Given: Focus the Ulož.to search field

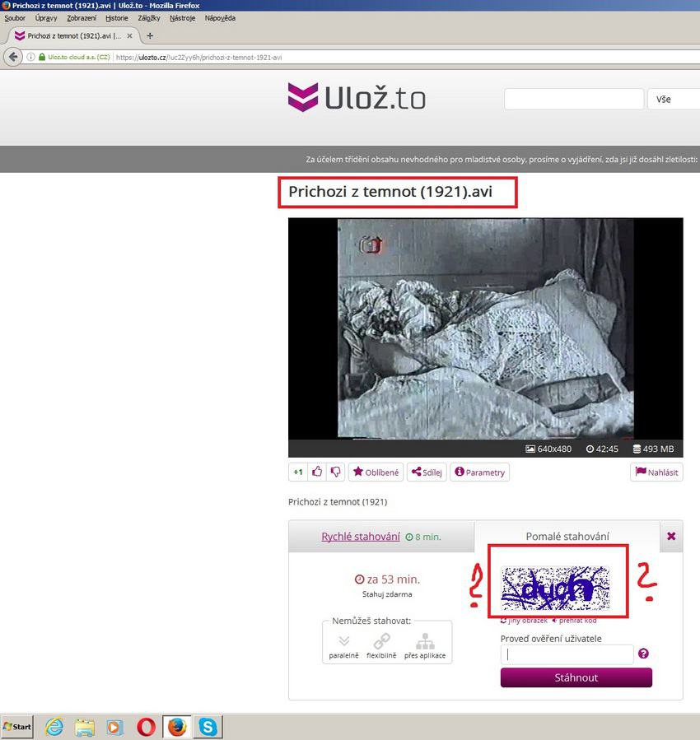Looking at the screenshot, I should [574, 99].
